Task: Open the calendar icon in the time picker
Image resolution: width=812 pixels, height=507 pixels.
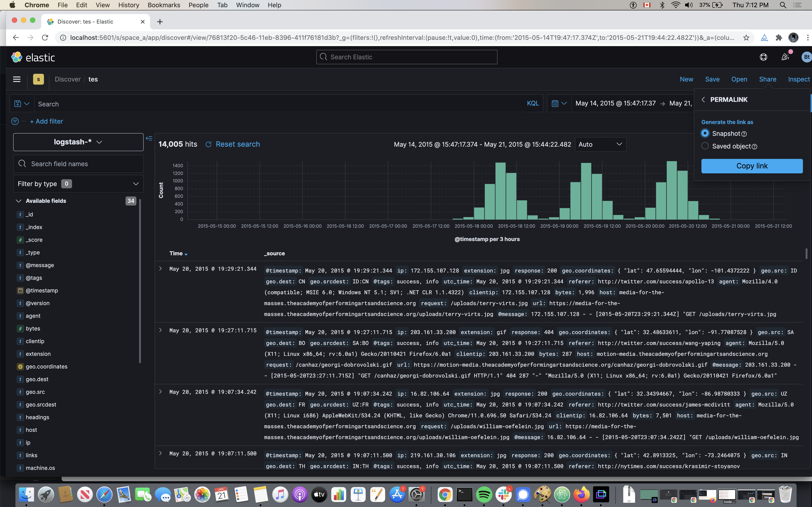Action: 556,103
